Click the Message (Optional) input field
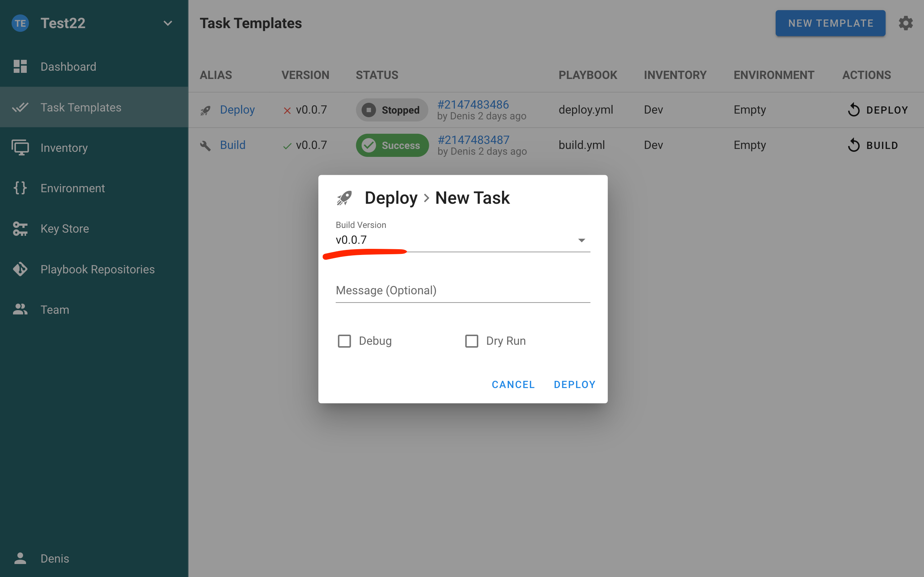This screenshot has width=924, height=577. [x=462, y=290]
